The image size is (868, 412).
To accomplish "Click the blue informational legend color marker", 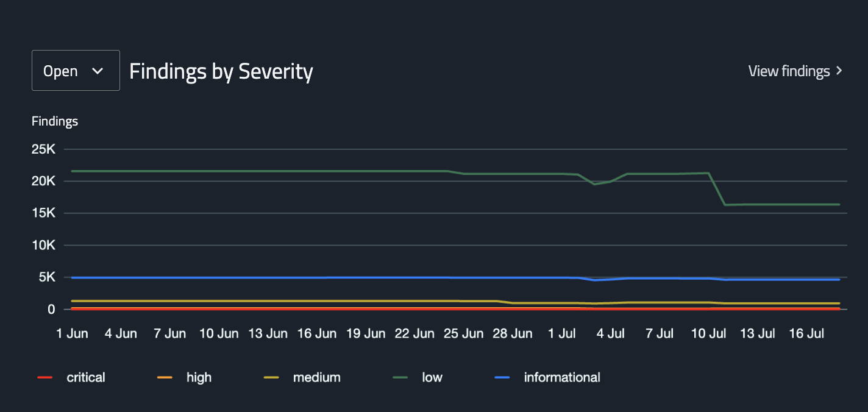I will pos(502,378).
